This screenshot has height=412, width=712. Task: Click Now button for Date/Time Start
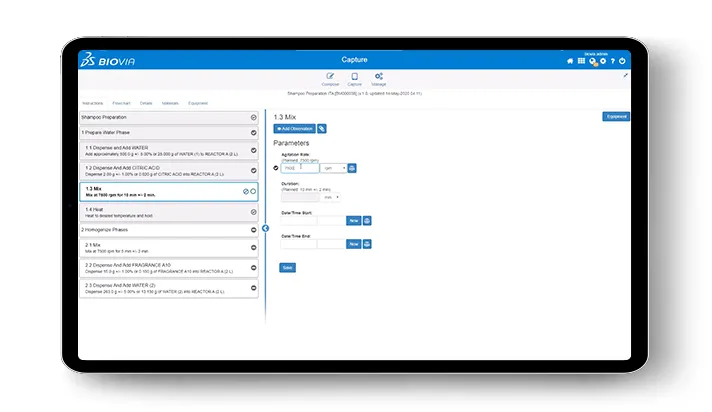[353, 221]
